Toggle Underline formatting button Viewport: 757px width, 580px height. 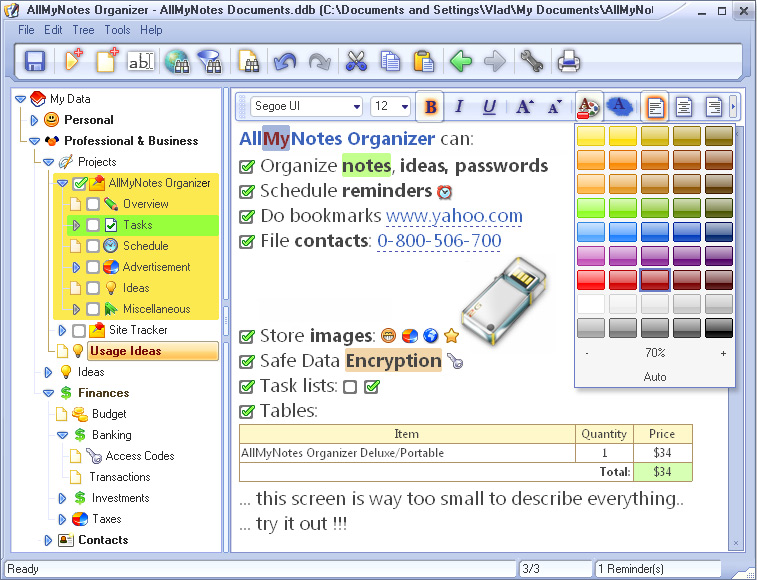point(489,106)
